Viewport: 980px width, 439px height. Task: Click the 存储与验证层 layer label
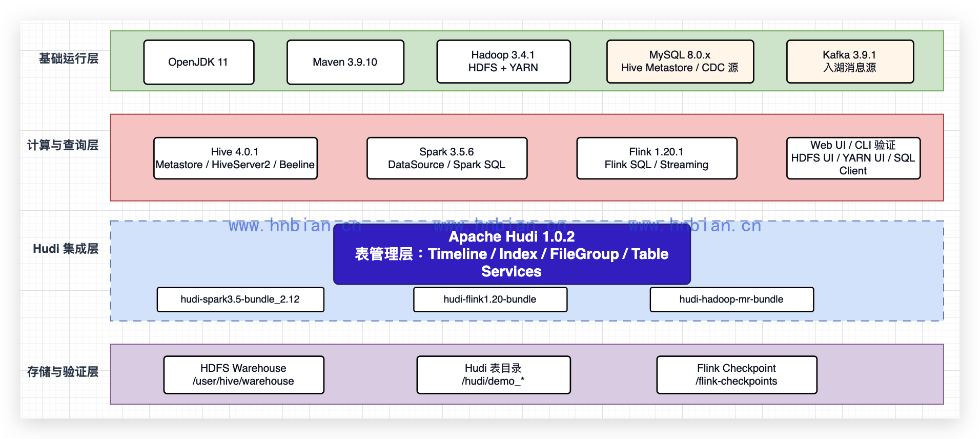coord(63,372)
